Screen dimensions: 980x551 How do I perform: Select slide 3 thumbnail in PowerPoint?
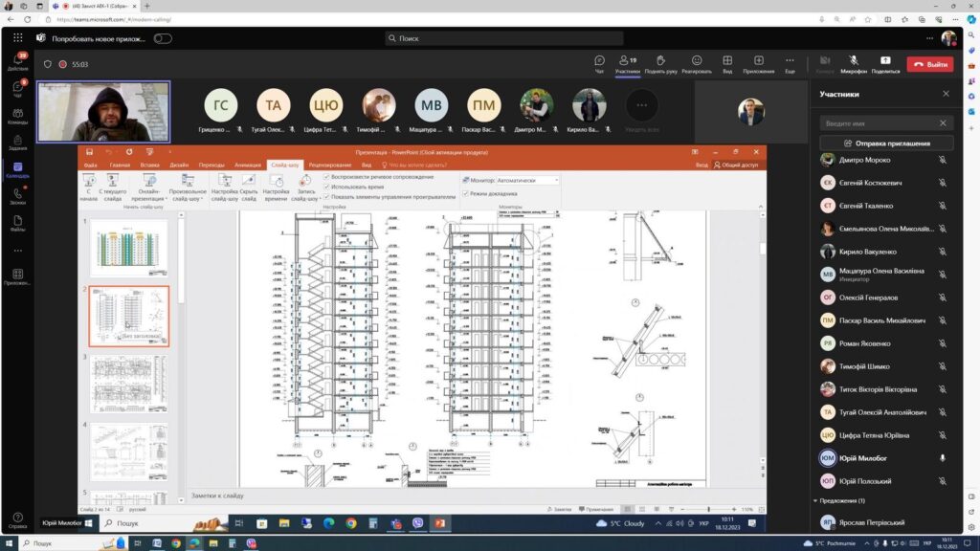coord(129,384)
